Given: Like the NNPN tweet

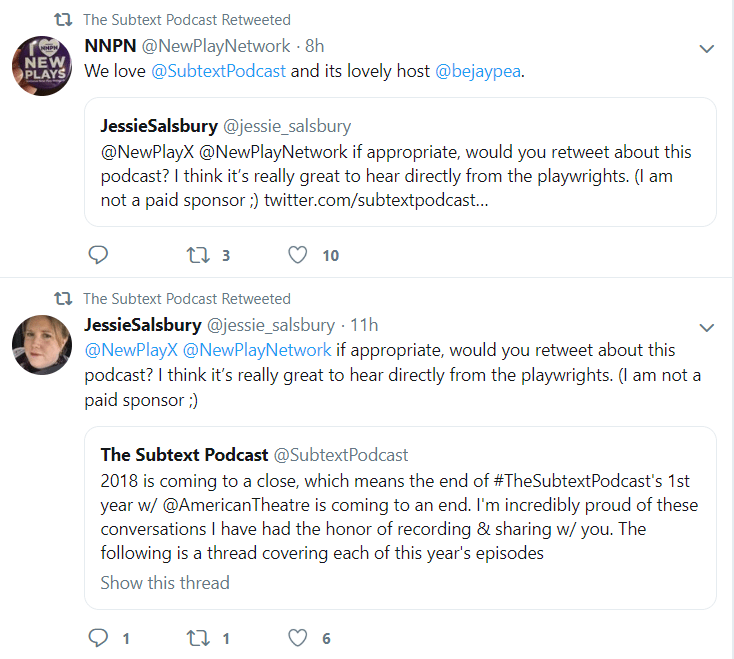Looking at the screenshot, I should 297,255.
